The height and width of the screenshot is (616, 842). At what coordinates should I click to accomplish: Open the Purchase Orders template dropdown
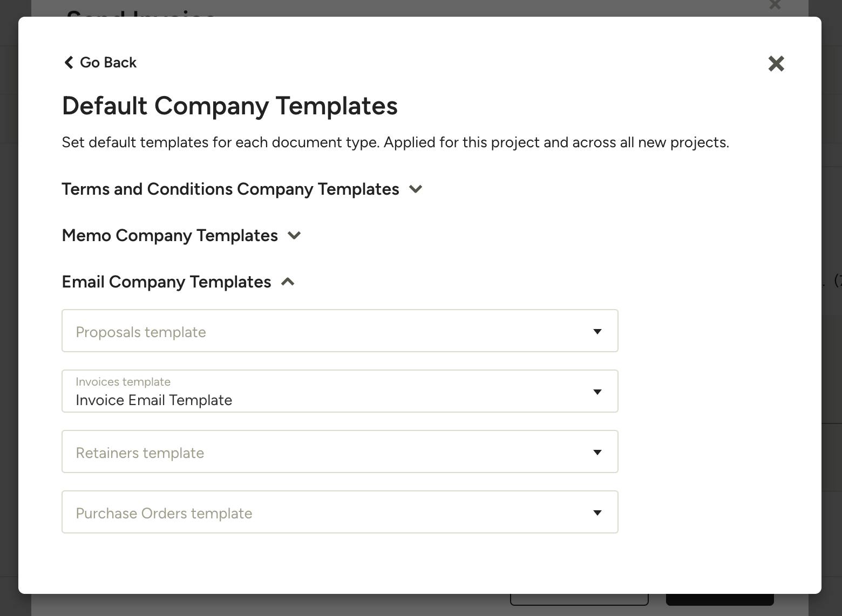339,512
